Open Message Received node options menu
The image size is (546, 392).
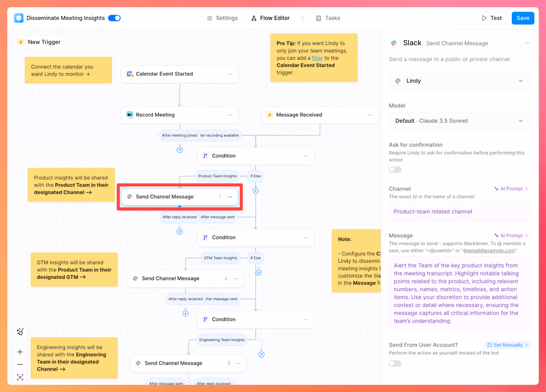tap(370, 115)
